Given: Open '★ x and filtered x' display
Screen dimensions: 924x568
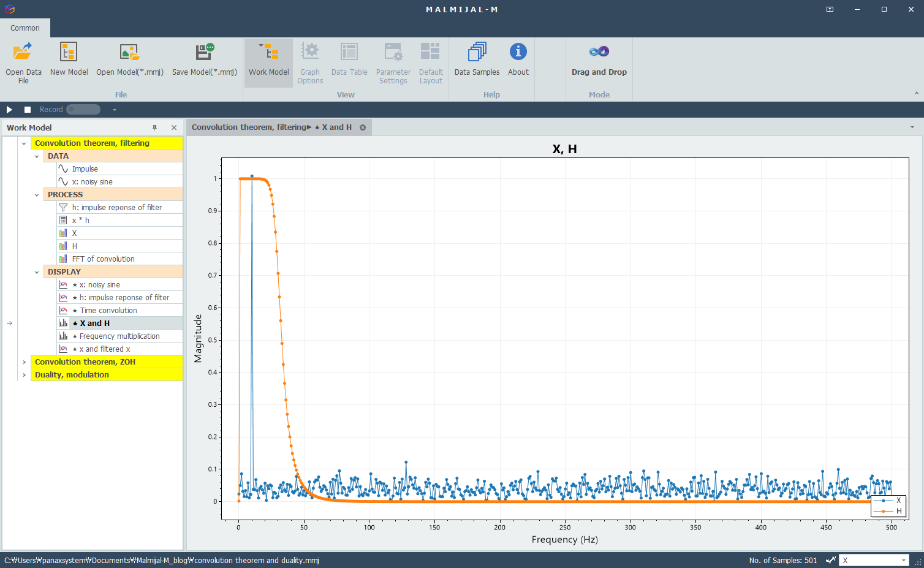Looking at the screenshot, I should [x=119, y=349].
